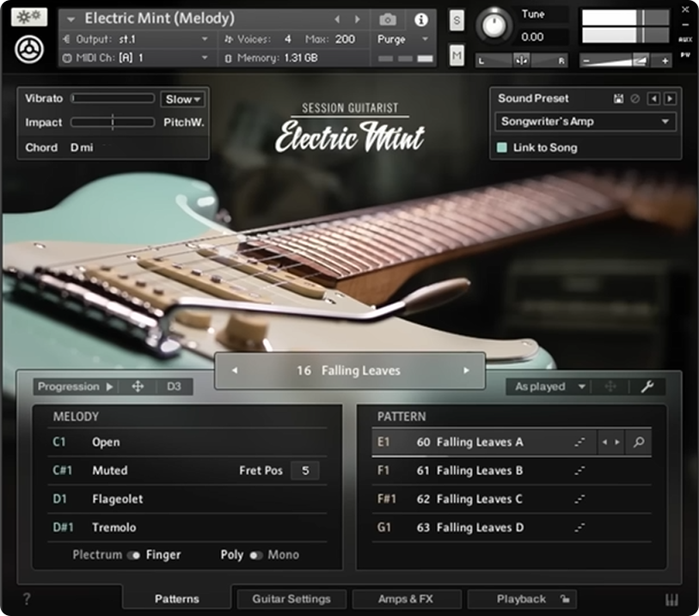Viewport: 699px width, 616px height.
Task: Go to next instrument with header right arrow
Action: click(x=357, y=19)
